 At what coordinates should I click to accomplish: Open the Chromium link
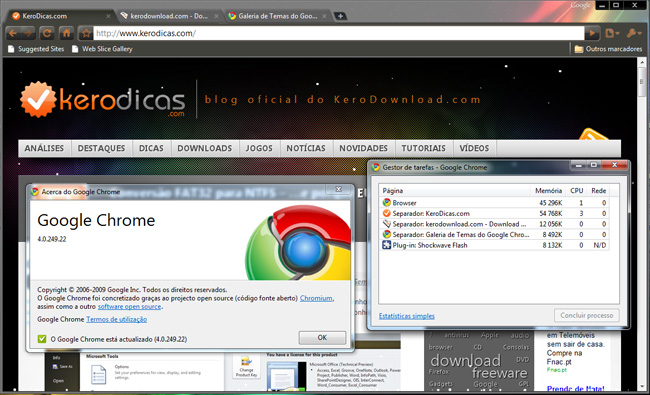click(316, 298)
